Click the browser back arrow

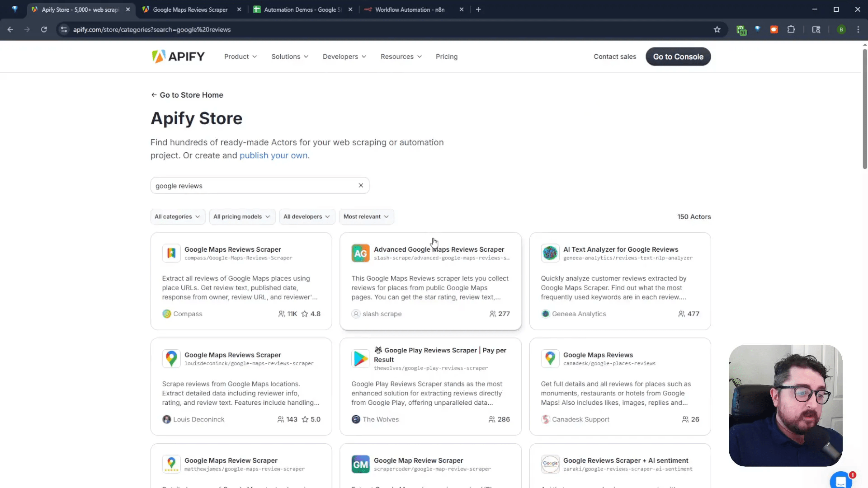pyautogui.click(x=10, y=29)
